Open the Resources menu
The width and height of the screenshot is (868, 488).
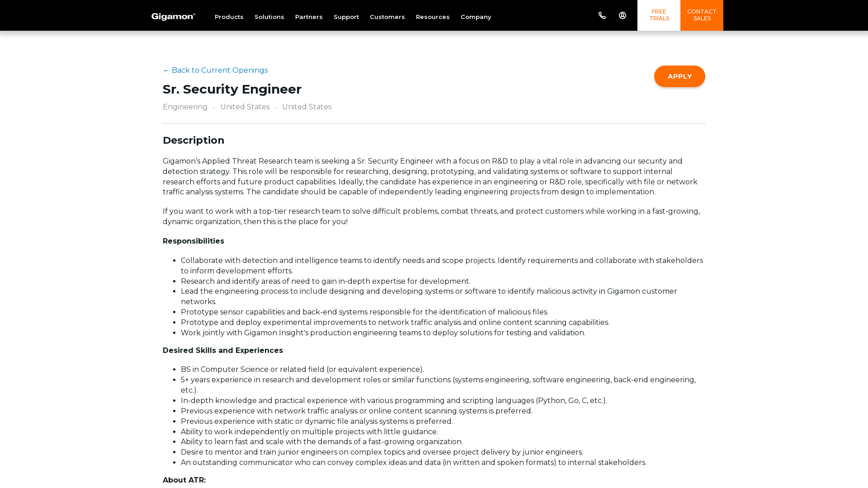coord(433,17)
